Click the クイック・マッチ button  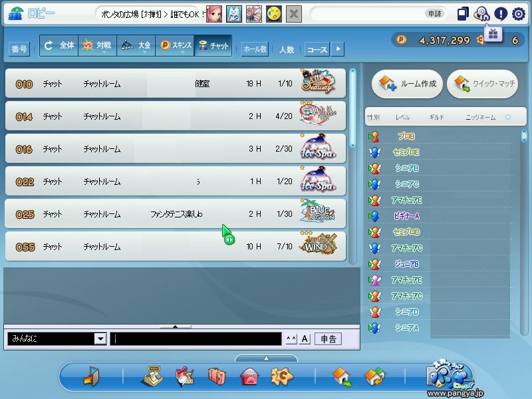(x=482, y=84)
